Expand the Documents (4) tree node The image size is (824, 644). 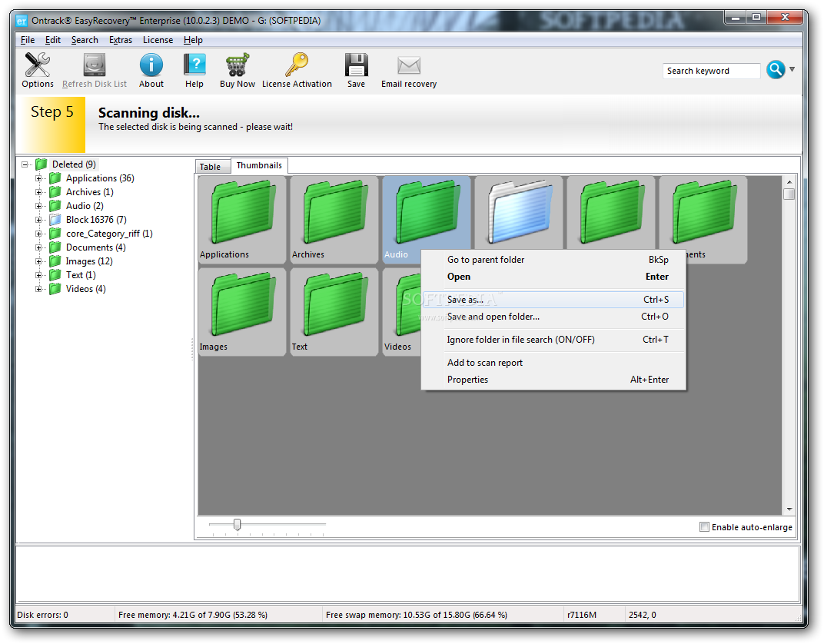pos(38,247)
